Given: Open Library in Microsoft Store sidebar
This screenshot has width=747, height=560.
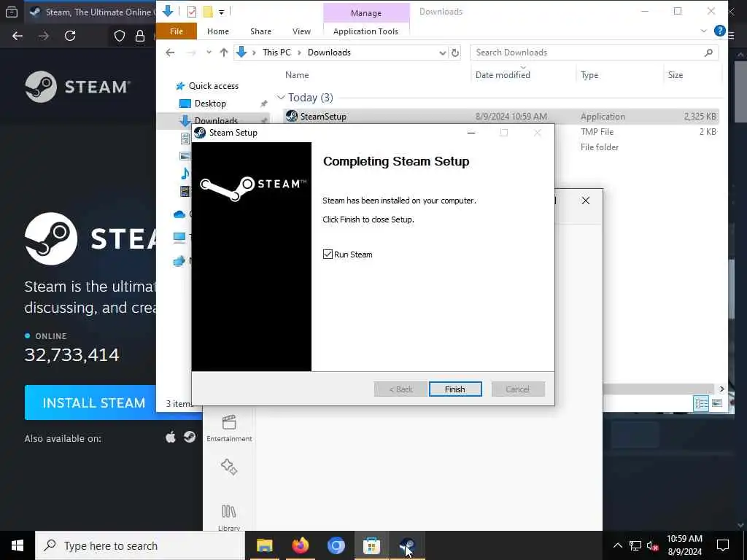Looking at the screenshot, I should click(x=229, y=517).
